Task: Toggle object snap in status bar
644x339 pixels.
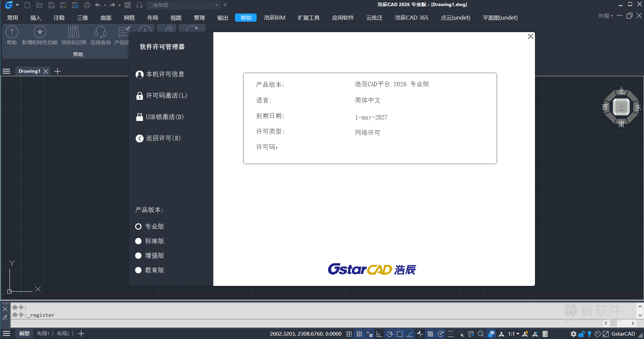Action: (400, 334)
